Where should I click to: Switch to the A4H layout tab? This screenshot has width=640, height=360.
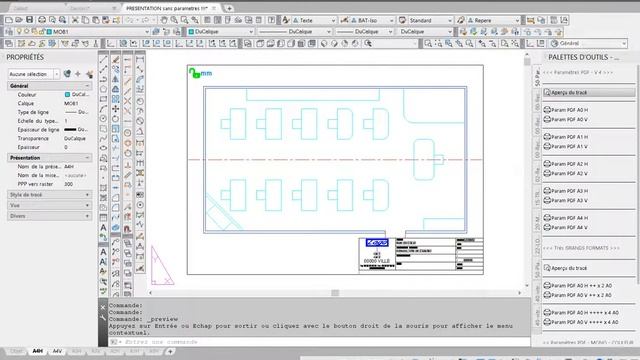(38, 351)
